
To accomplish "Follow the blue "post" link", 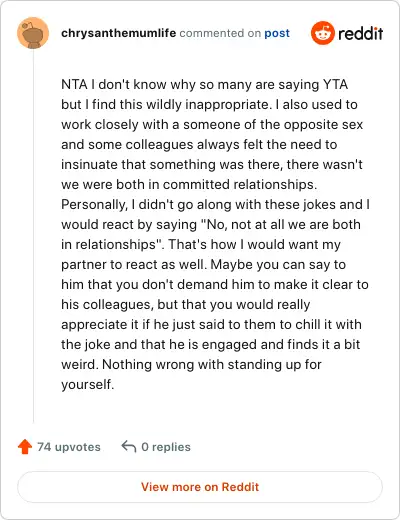I will [277, 33].
